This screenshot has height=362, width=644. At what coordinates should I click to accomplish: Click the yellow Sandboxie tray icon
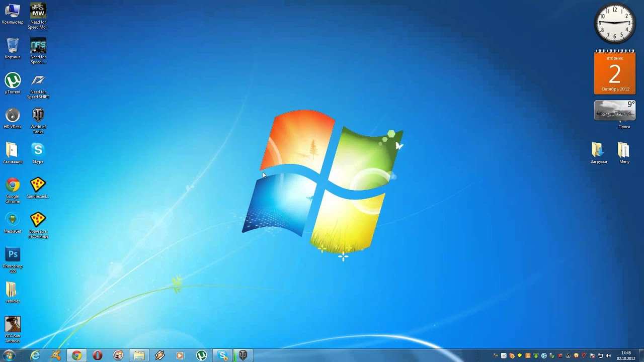(520, 355)
